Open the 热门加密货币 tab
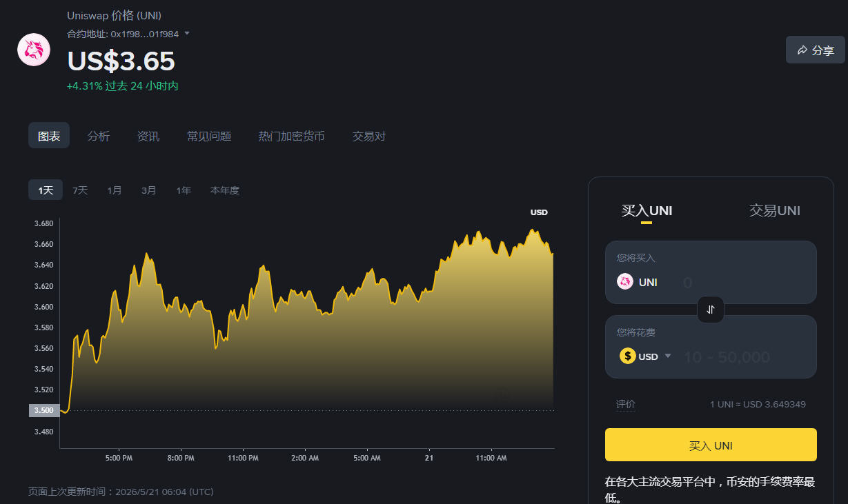 pyautogui.click(x=292, y=137)
